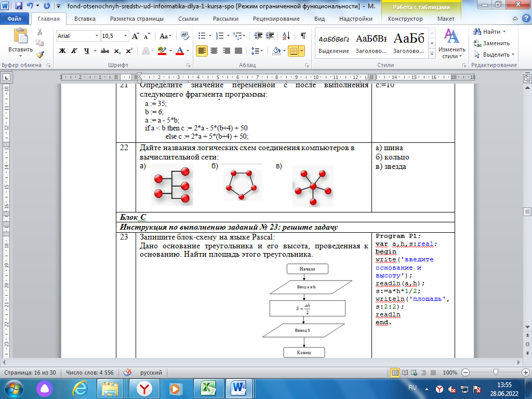Select the Format Painter brush icon
532x399 pixels.
point(39,54)
